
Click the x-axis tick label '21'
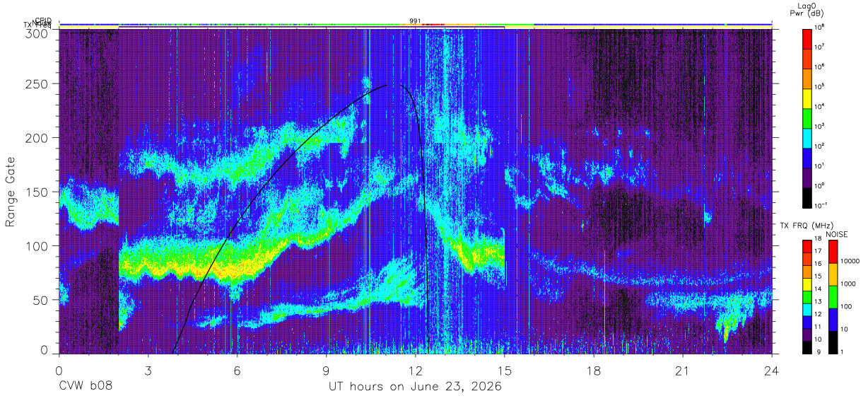click(x=682, y=371)
